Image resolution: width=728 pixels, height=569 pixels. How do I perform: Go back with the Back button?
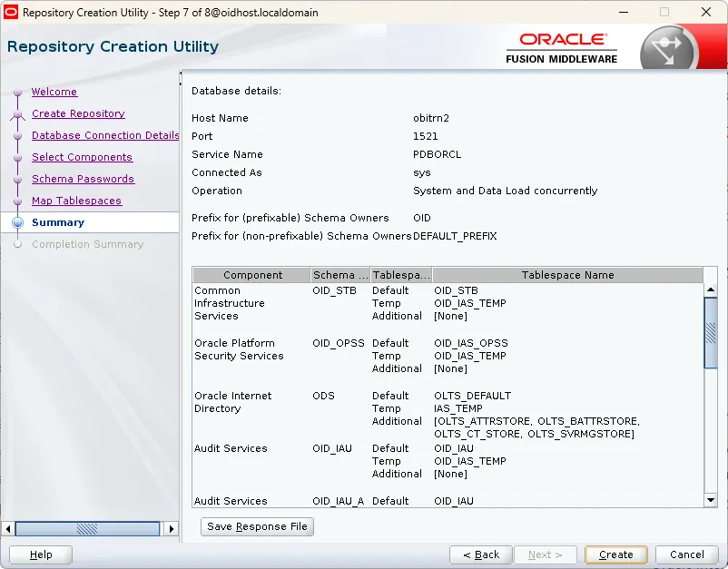tap(480, 554)
